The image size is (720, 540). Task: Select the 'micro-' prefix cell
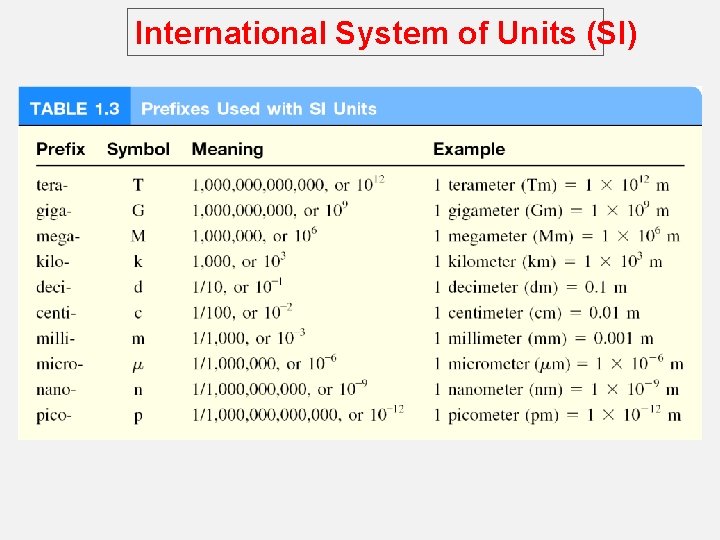pyautogui.click(x=60, y=364)
